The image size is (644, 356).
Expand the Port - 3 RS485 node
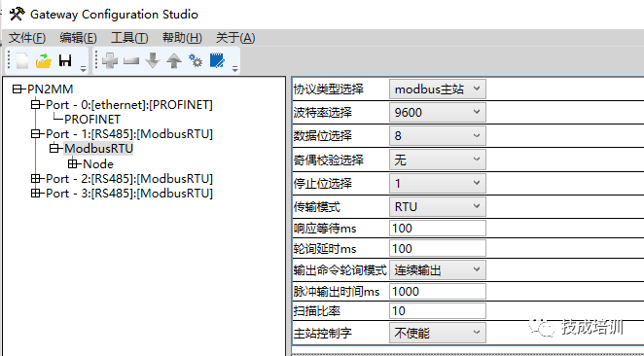pyautogui.click(x=36, y=193)
